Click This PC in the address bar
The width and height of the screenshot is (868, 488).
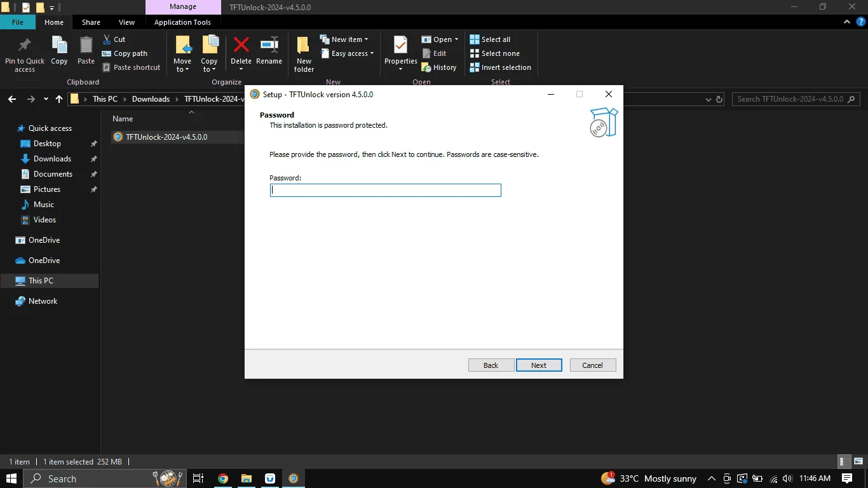(105, 99)
